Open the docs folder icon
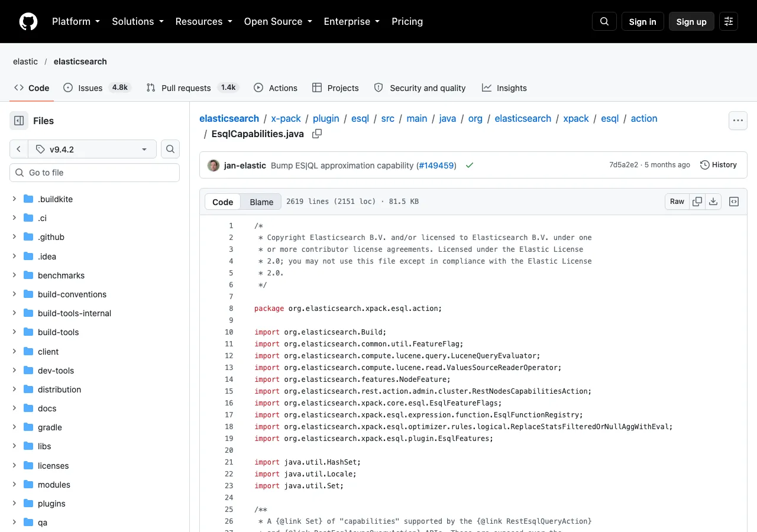Screen dimensions: 757x532 click(28, 408)
